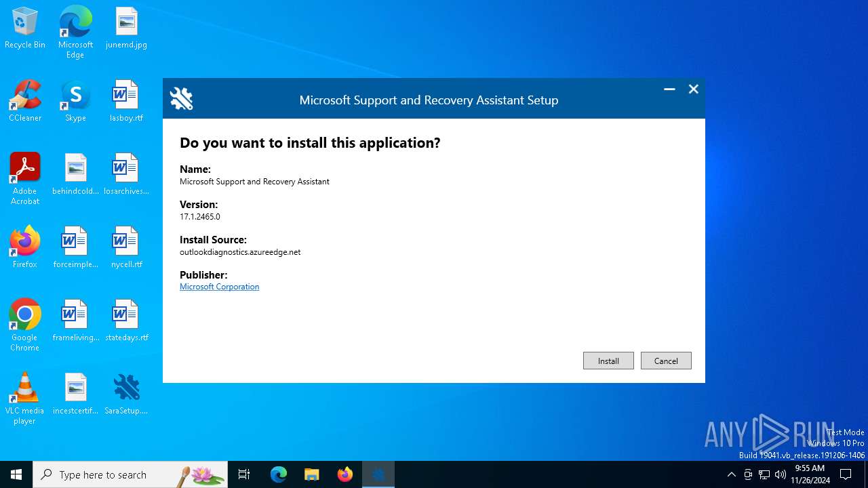Minimize the Support and Recovery Assistant window
The width and height of the screenshot is (868, 488).
pyautogui.click(x=669, y=89)
